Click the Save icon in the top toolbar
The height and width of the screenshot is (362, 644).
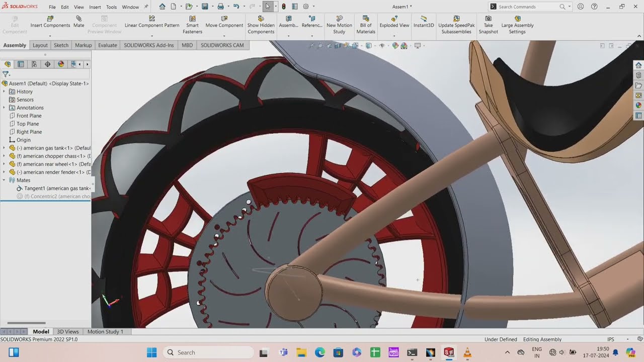tap(205, 7)
